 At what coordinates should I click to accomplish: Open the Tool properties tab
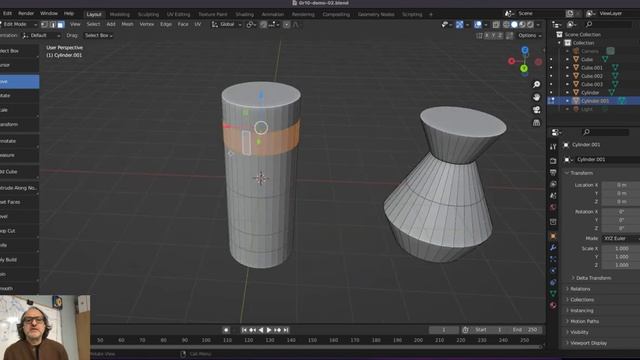pos(553,147)
